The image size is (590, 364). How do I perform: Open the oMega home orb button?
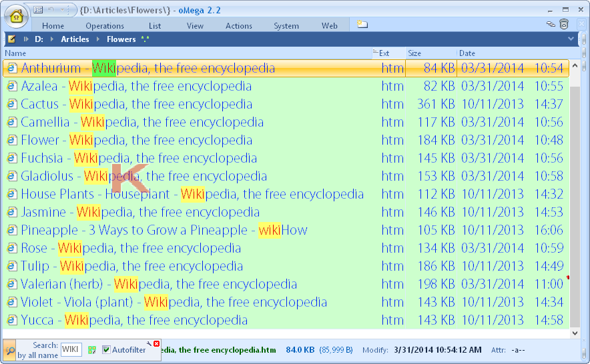click(16, 17)
